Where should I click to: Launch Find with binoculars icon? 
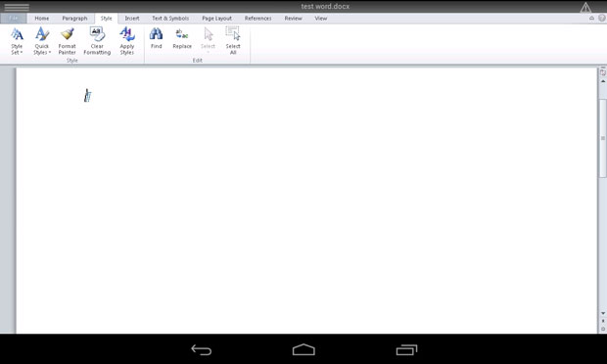coord(156,38)
